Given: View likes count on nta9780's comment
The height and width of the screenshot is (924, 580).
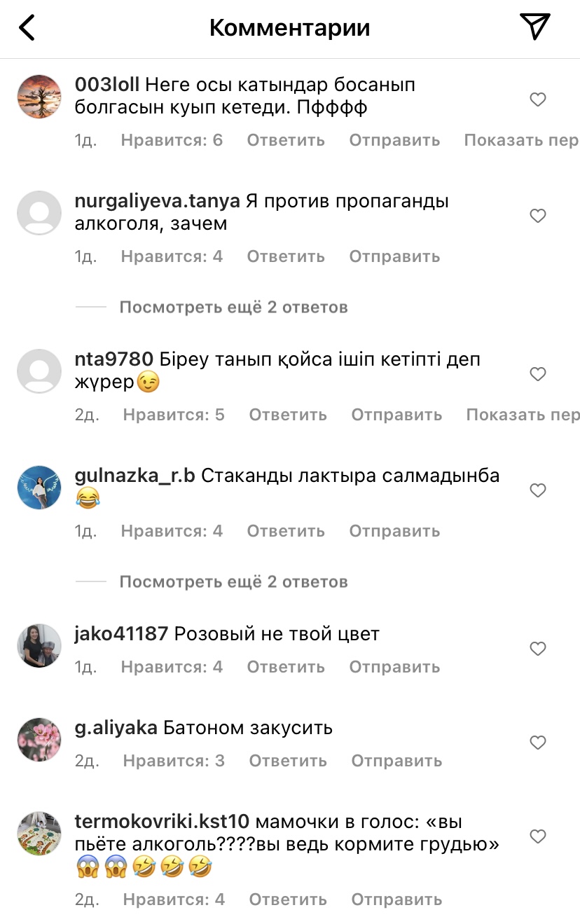Looking at the screenshot, I should pyautogui.click(x=174, y=415).
